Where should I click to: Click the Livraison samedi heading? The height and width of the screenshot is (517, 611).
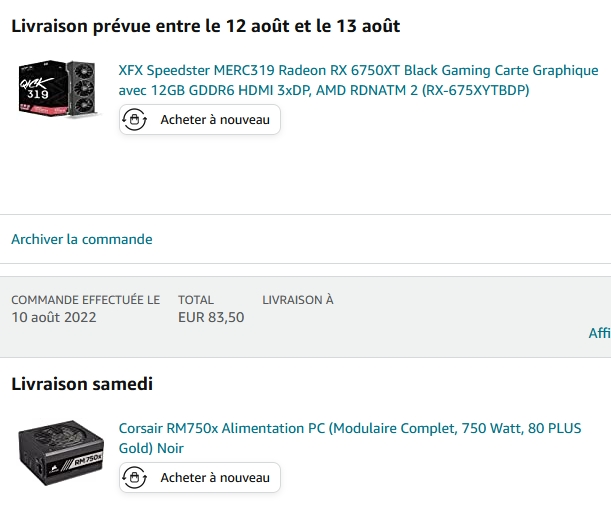(x=82, y=384)
